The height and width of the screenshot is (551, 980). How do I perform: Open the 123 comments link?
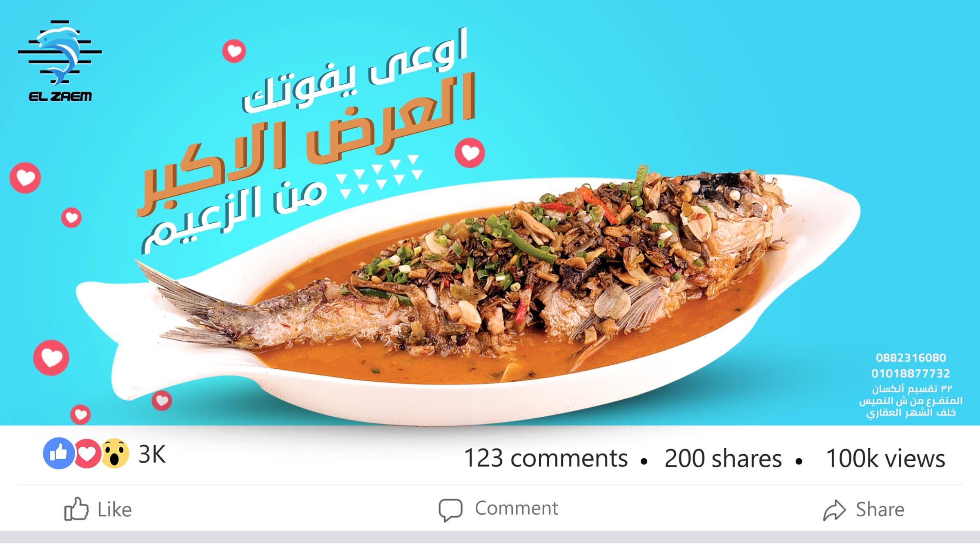click(546, 458)
